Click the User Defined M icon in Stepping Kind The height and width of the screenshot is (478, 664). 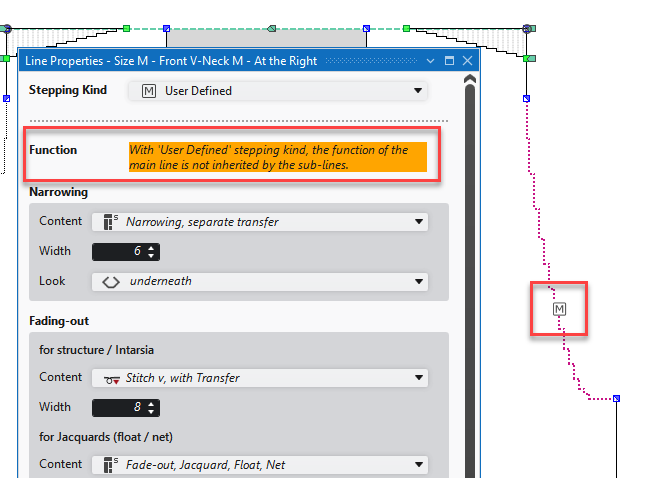pyautogui.click(x=149, y=91)
